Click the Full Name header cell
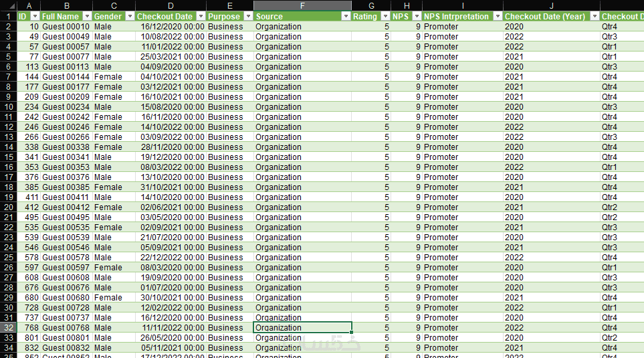 tap(66, 17)
